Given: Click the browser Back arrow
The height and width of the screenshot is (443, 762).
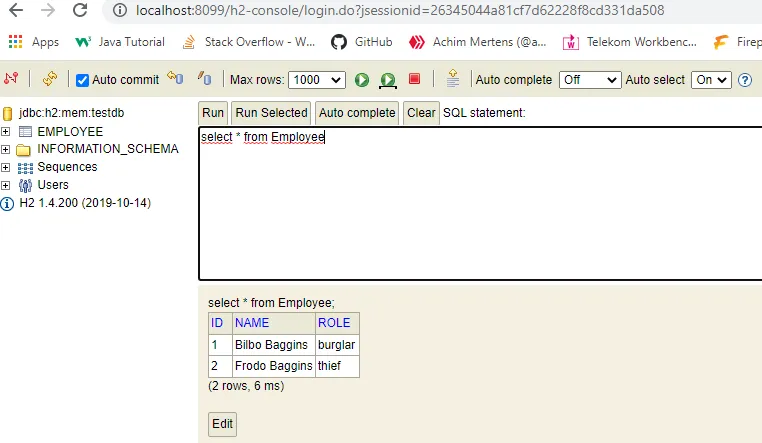Looking at the screenshot, I should pos(16,10).
